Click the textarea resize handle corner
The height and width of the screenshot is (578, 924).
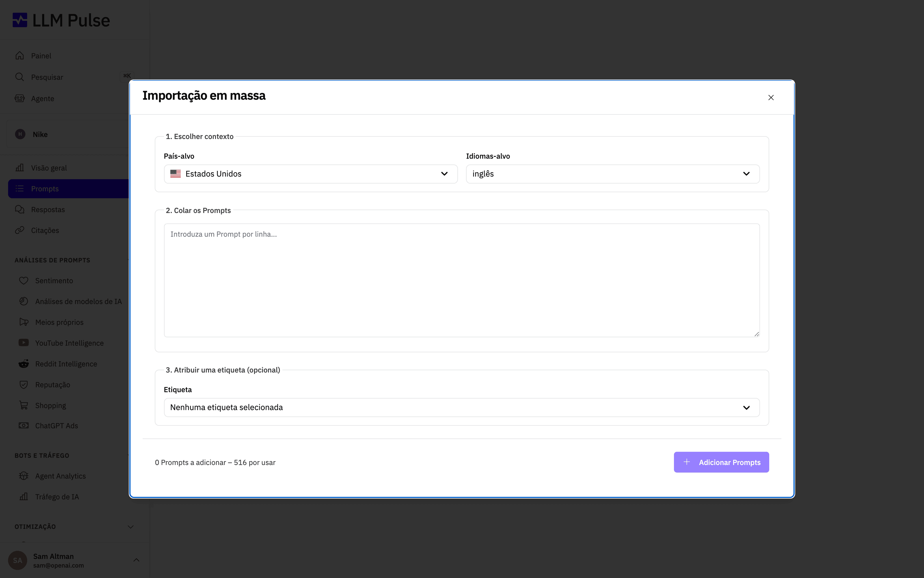[x=757, y=334]
